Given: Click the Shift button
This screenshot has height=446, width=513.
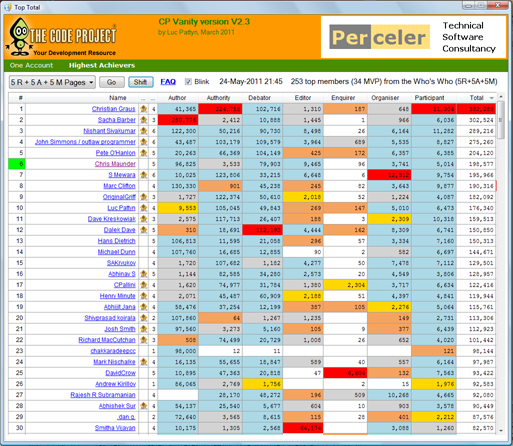Looking at the screenshot, I should (140, 82).
